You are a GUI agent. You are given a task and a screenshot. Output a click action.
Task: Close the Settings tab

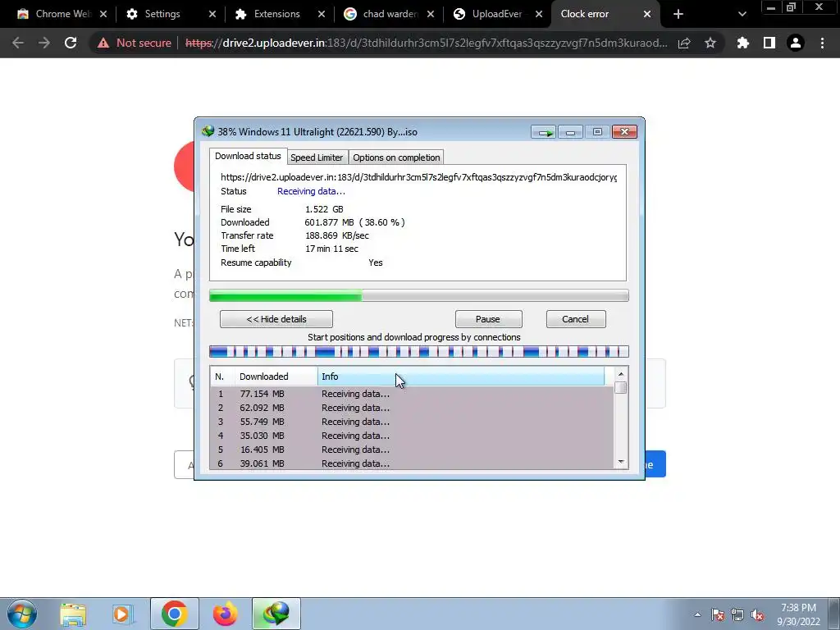pyautogui.click(x=212, y=14)
